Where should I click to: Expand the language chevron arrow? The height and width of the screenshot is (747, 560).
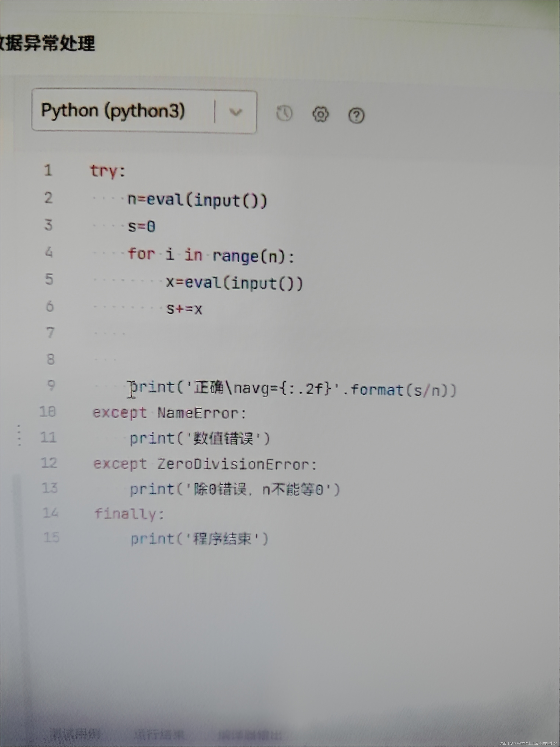pyautogui.click(x=236, y=112)
